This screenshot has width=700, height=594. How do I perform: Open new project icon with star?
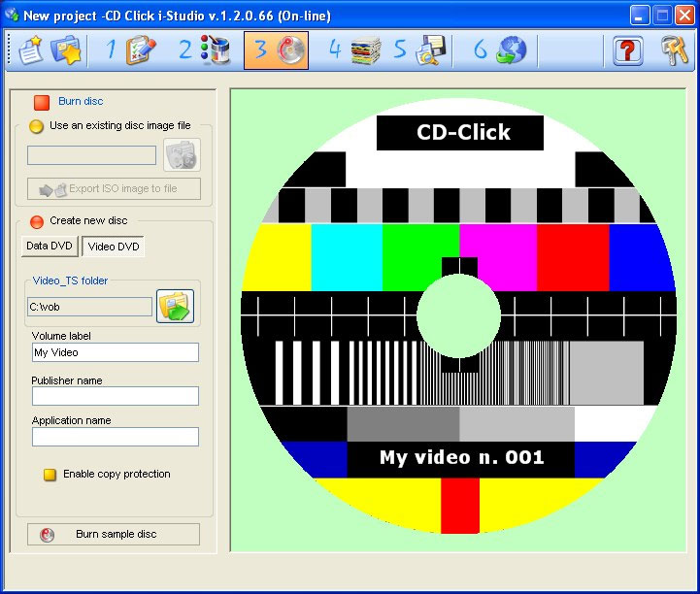[31, 49]
